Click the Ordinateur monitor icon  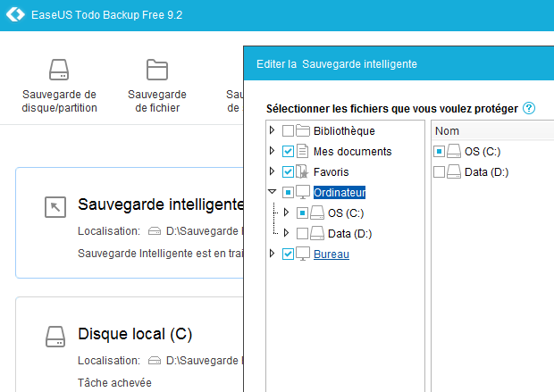pyautogui.click(x=303, y=192)
